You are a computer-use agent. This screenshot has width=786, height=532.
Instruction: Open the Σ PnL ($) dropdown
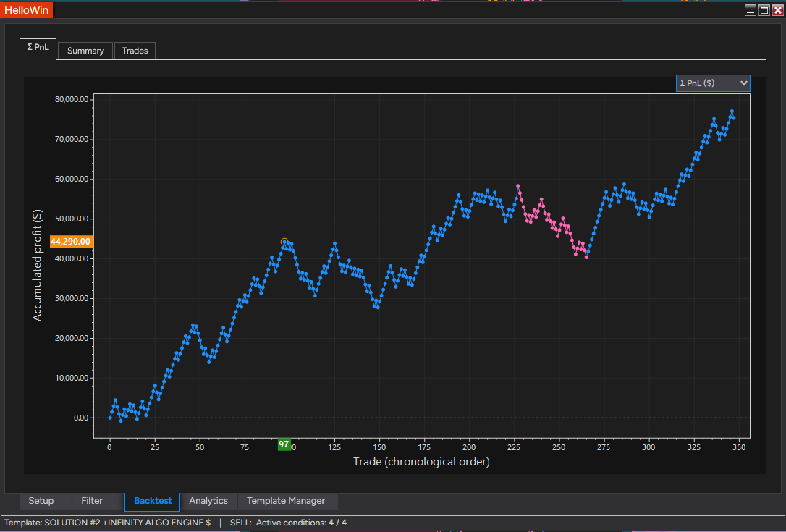coord(712,83)
